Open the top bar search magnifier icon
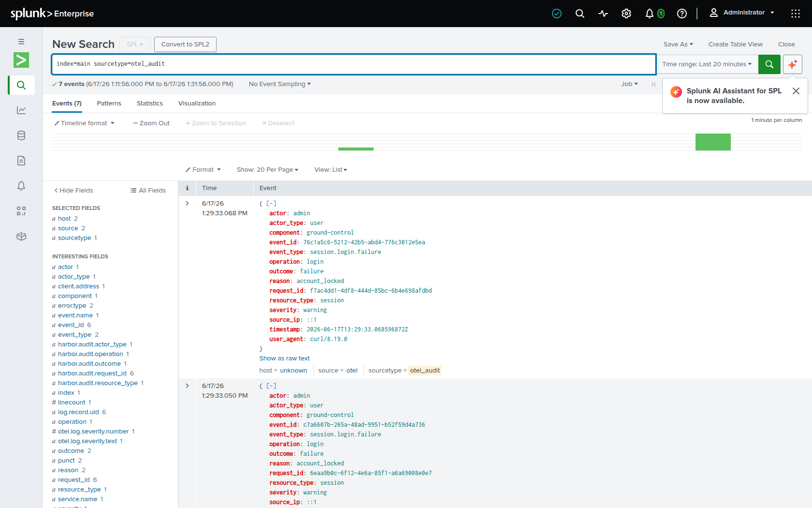This screenshot has width=812, height=508. coord(580,14)
